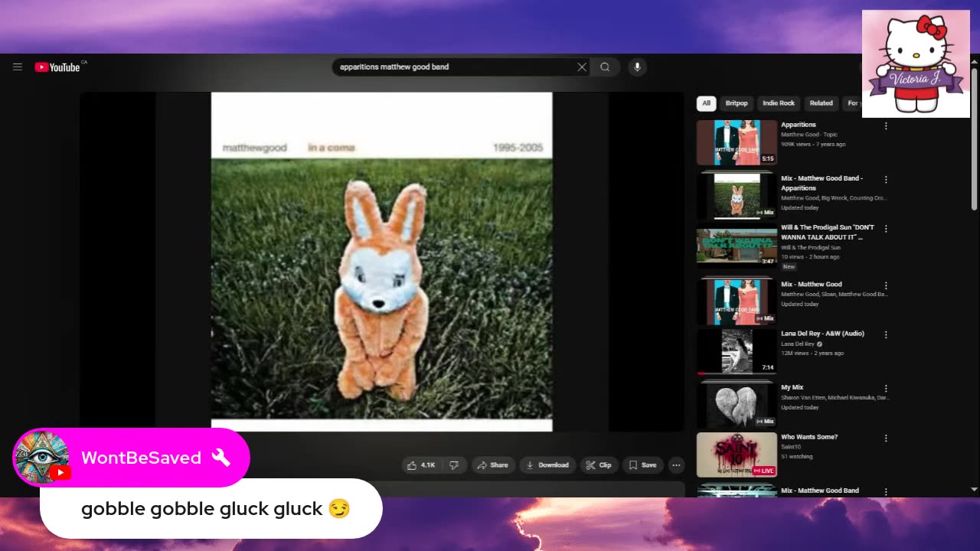The width and height of the screenshot is (980, 551).
Task: Open the 'My Mix' broken heart thumbnail
Action: tap(737, 405)
